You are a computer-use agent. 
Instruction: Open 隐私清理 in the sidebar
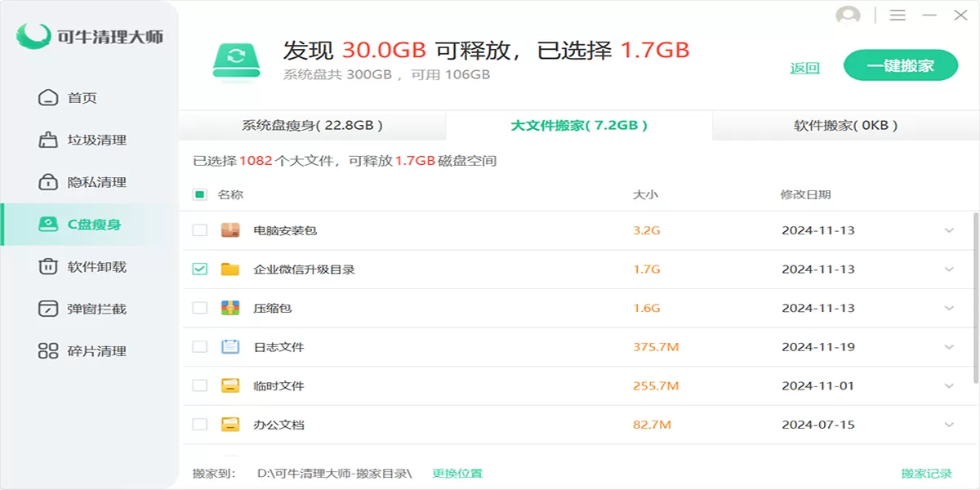pos(90,182)
